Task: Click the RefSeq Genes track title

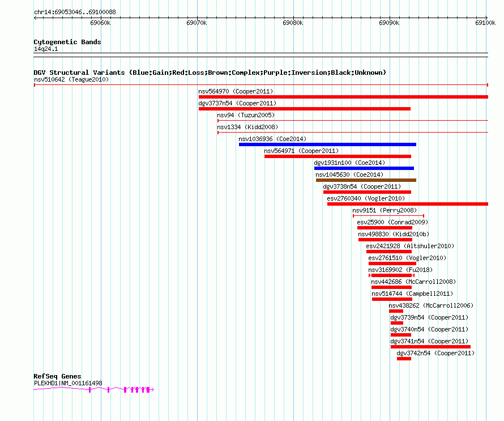Action: click(58, 376)
